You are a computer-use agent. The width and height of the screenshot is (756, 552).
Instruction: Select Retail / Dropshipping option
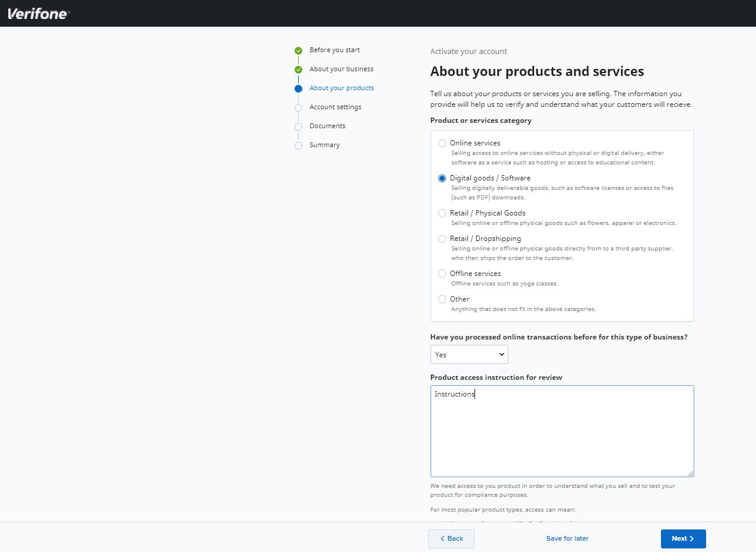click(x=442, y=239)
